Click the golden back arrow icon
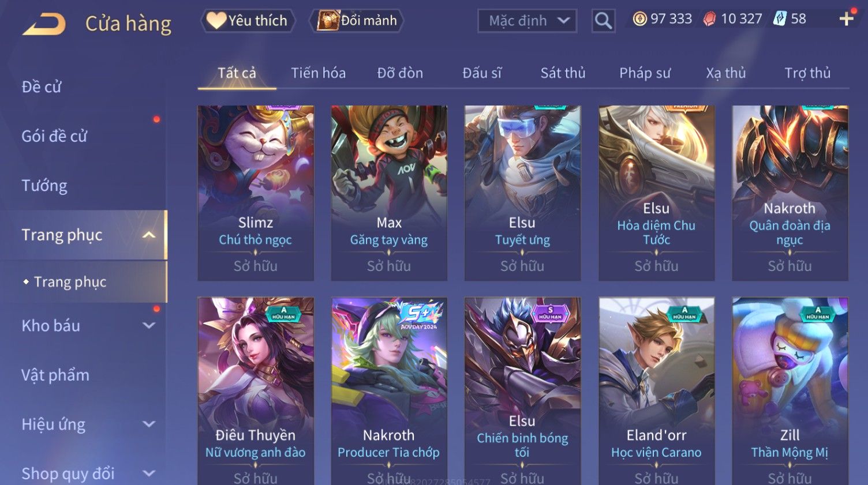This screenshot has width=868, height=485. coord(44,24)
